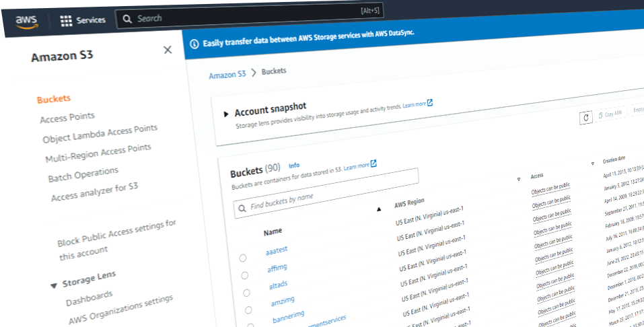Click the Copy ARN button

click(x=611, y=114)
